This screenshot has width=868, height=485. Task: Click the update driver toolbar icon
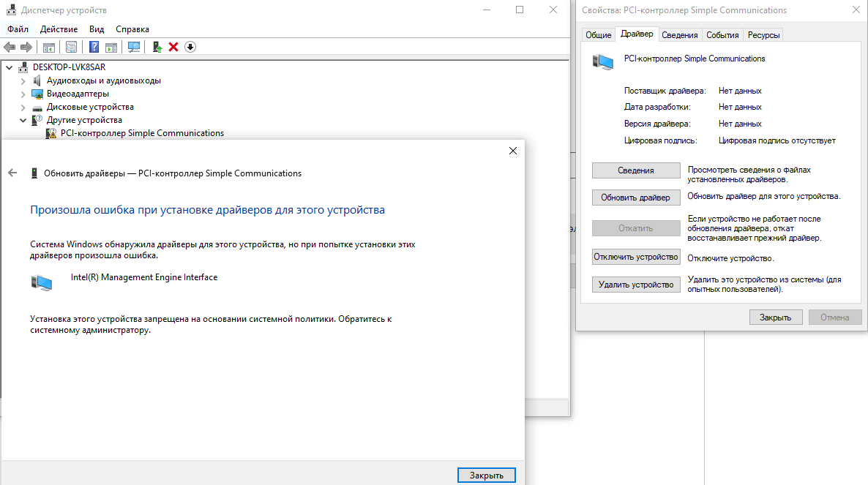(x=157, y=46)
